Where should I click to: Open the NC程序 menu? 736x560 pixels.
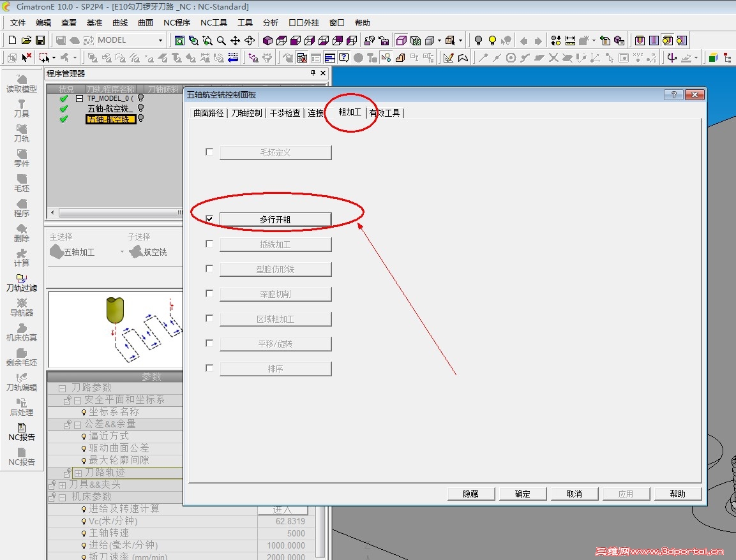tap(176, 22)
